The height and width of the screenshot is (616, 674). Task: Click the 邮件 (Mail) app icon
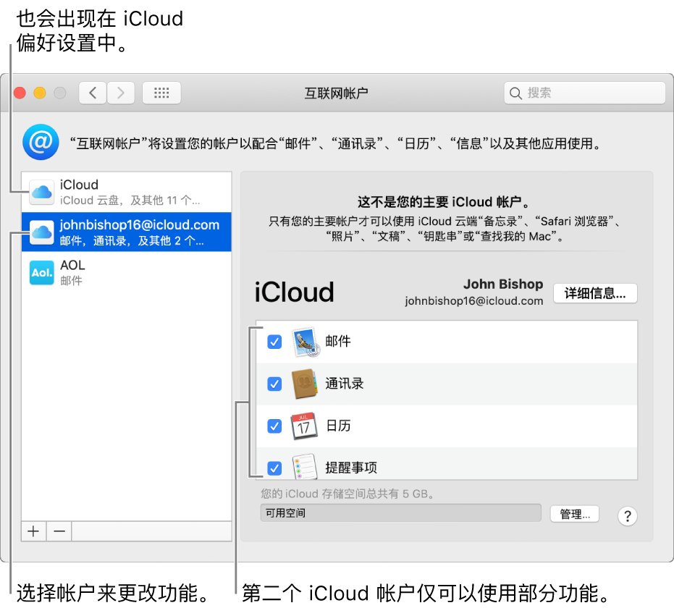(x=305, y=341)
